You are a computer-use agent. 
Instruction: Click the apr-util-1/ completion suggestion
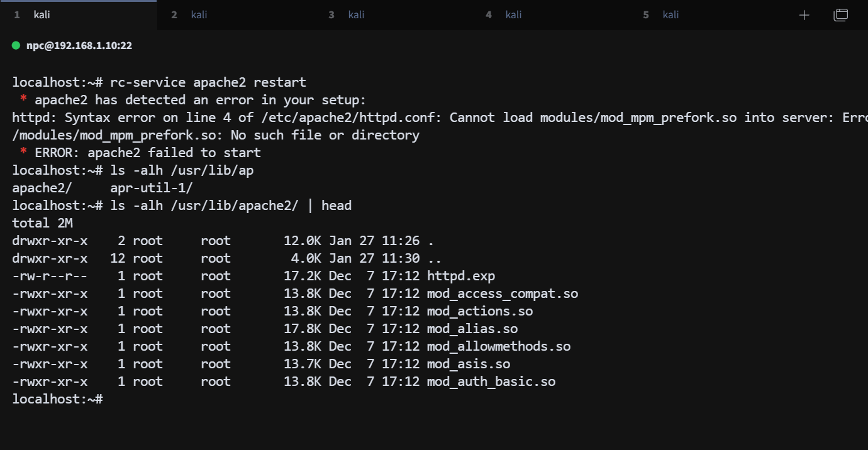click(x=151, y=188)
